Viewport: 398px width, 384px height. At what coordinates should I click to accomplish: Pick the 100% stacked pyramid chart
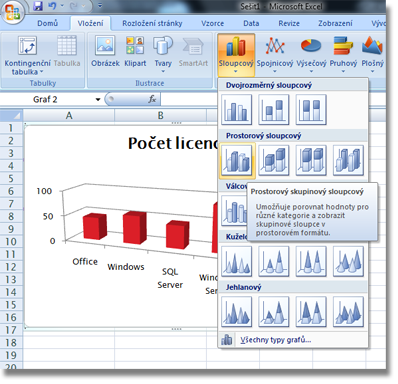click(311, 312)
